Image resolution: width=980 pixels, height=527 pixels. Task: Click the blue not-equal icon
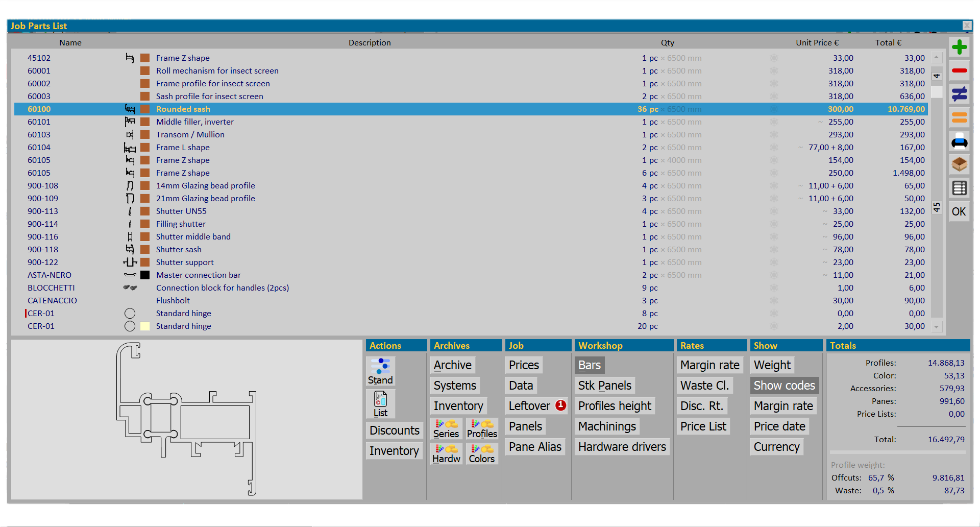pyautogui.click(x=959, y=94)
